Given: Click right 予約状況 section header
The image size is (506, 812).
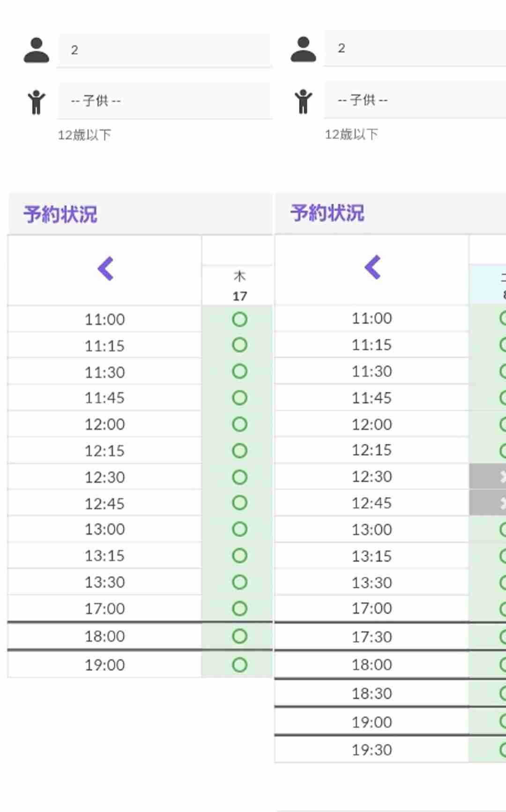Looking at the screenshot, I should [327, 213].
